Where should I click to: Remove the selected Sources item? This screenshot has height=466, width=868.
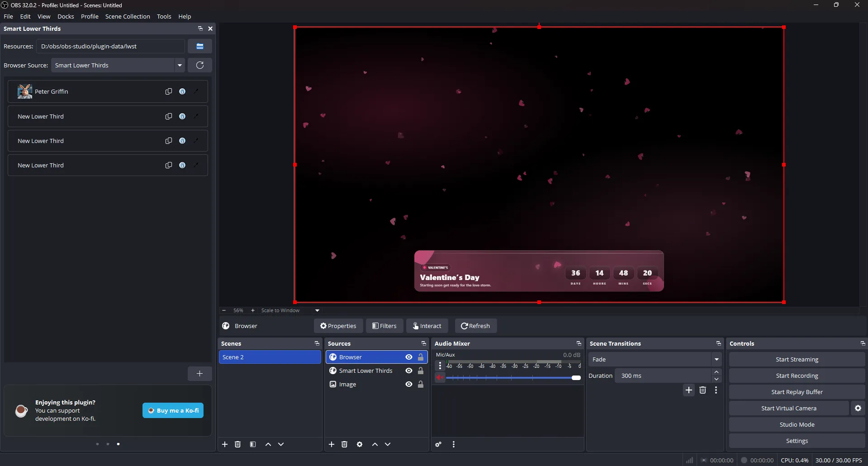[344, 444]
